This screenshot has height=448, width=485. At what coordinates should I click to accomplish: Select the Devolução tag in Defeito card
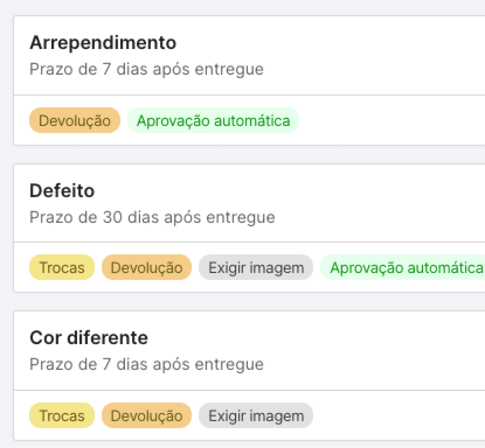tap(147, 267)
